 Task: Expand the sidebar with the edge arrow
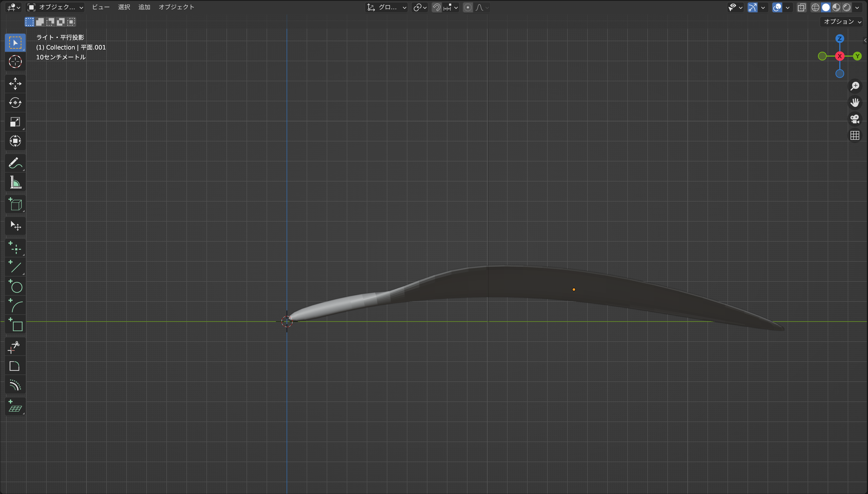click(x=865, y=40)
